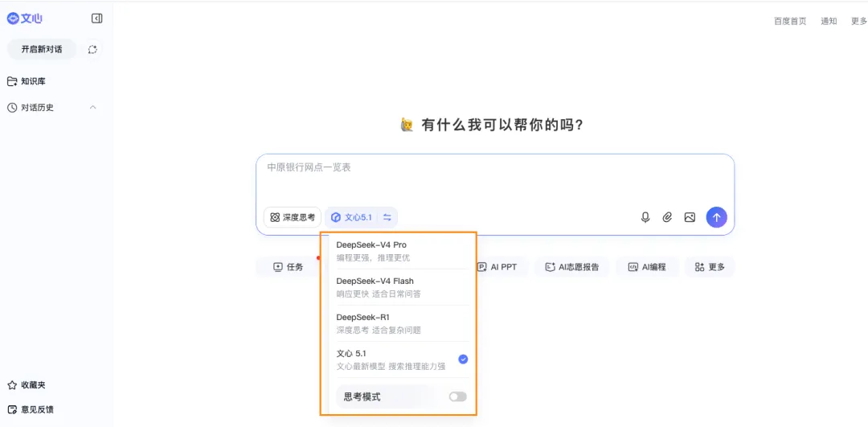Click the AI志愿报告 shortcut icon
Viewport: 868px width, 427px height.
pyautogui.click(x=551, y=267)
